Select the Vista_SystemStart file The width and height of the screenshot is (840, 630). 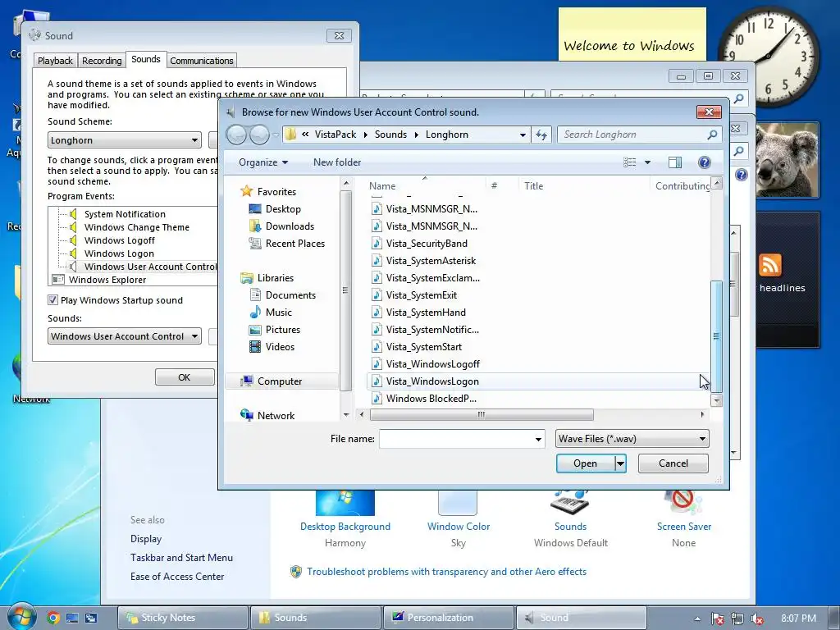click(417, 347)
